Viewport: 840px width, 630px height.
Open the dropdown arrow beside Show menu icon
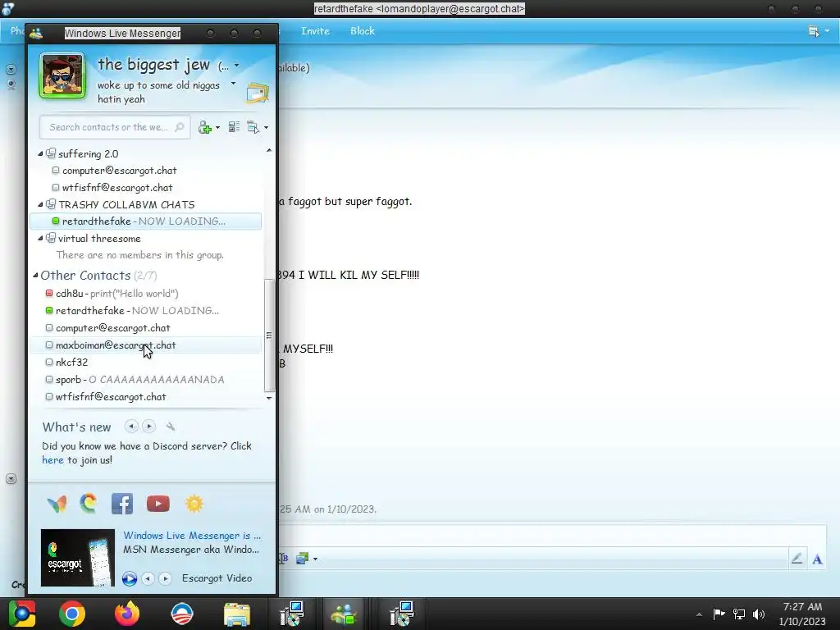click(x=267, y=128)
